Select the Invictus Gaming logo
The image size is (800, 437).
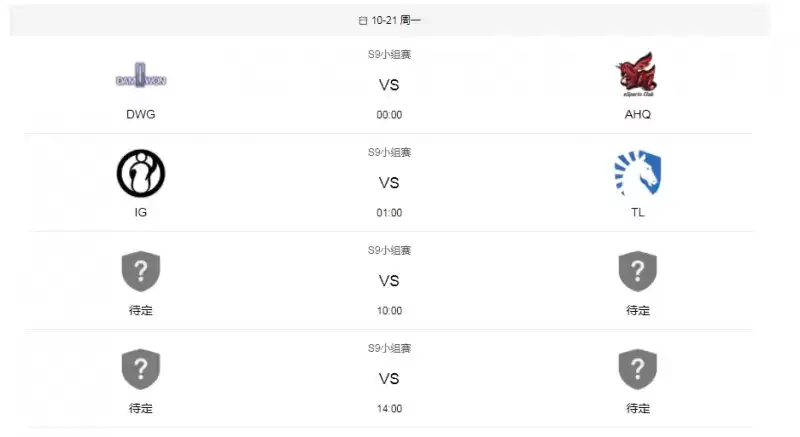pyautogui.click(x=141, y=172)
